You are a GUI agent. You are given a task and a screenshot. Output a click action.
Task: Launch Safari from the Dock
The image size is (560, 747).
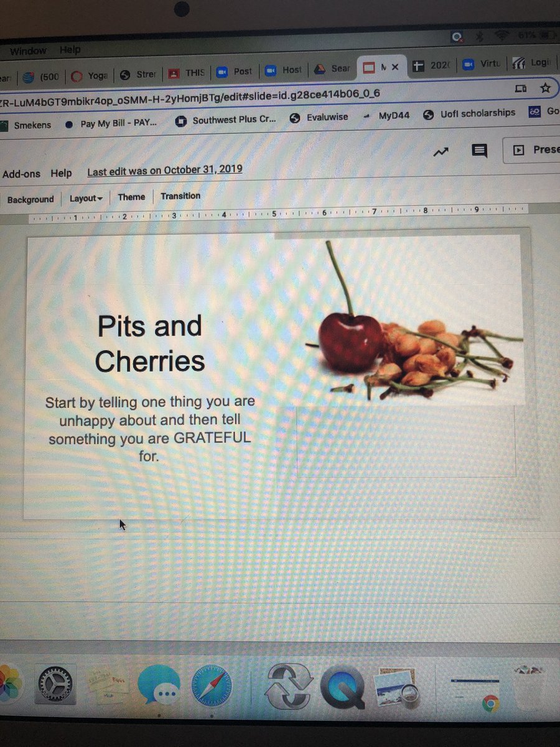212,687
